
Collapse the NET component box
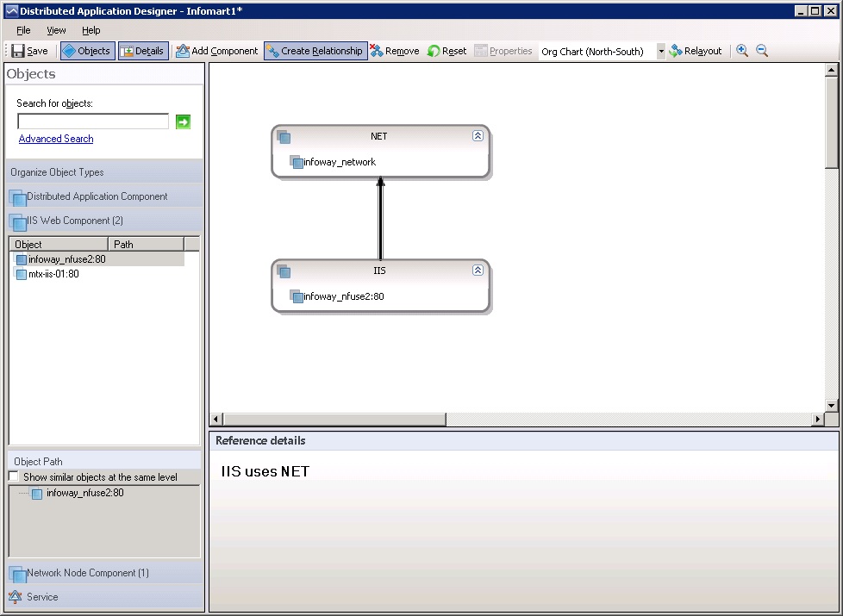[478, 136]
